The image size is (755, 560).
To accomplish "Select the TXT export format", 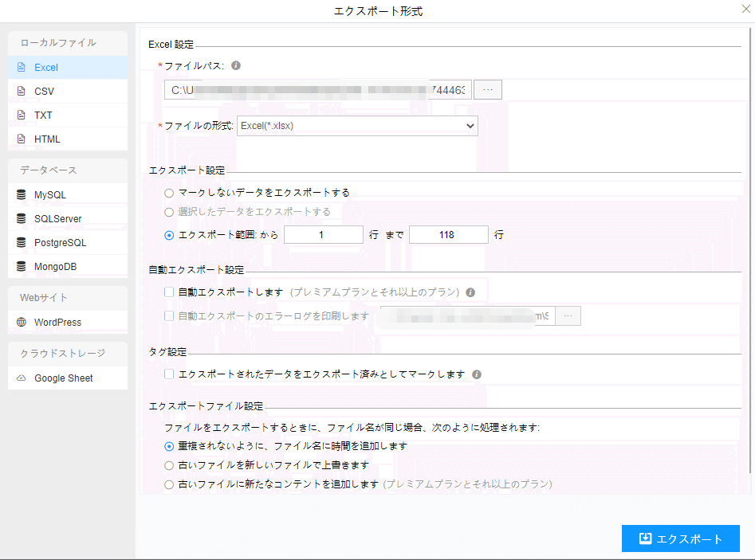I will [43, 116].
